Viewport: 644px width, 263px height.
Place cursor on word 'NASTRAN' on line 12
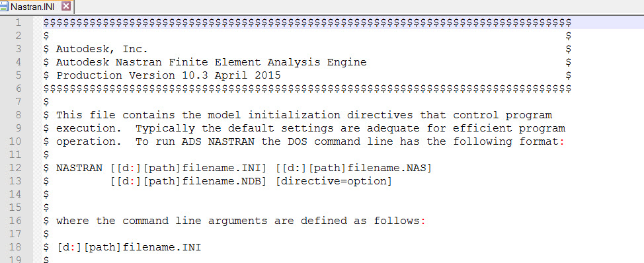79,169
